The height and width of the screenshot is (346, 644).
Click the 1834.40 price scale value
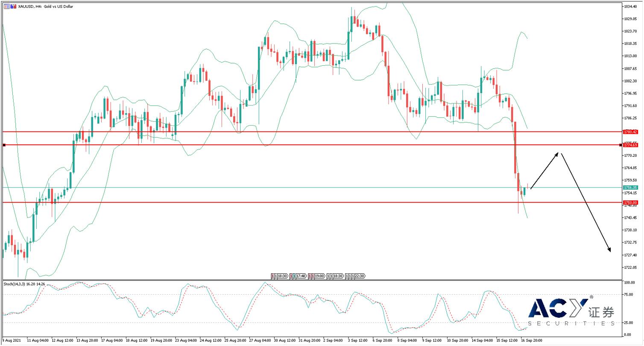coord(631,6)
